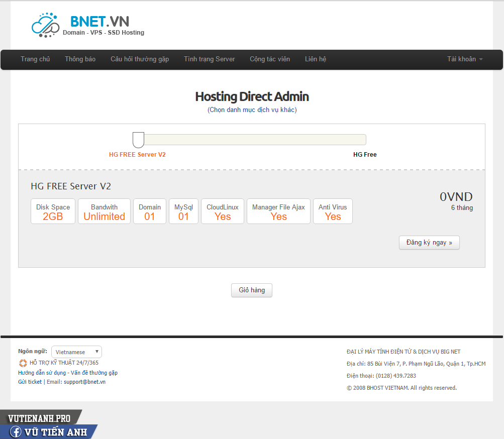Click the Anti Virus Yes feature box

pyautogui.click(x=333, y=211)
